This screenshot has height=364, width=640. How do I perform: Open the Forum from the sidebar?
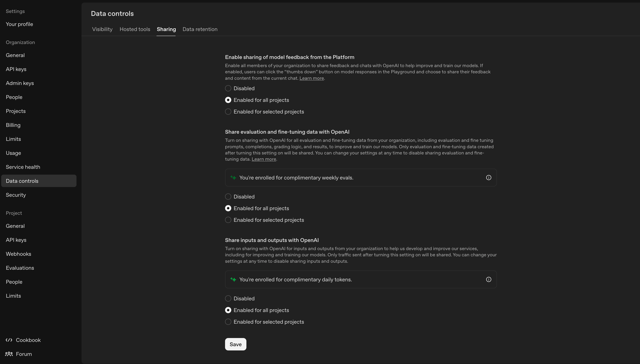23,354
